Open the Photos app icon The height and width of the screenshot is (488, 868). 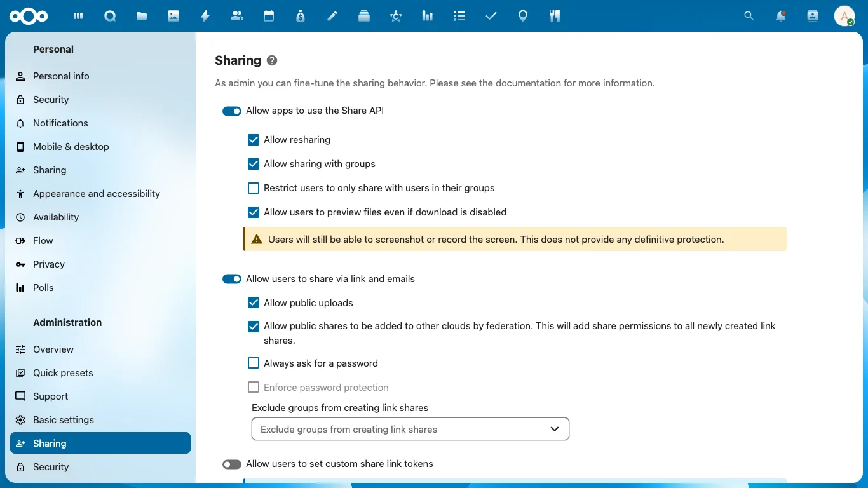pos(173,16)
